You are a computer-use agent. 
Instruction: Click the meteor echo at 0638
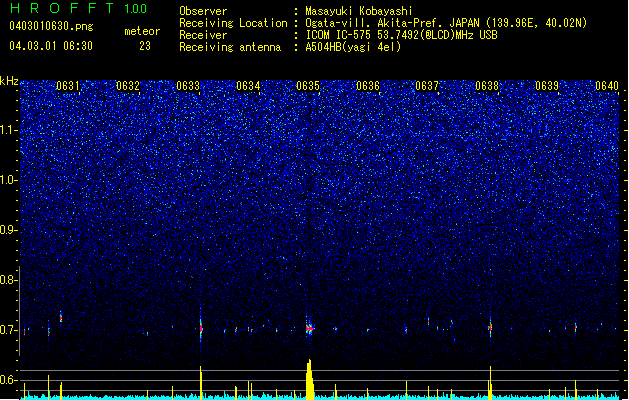490,327
